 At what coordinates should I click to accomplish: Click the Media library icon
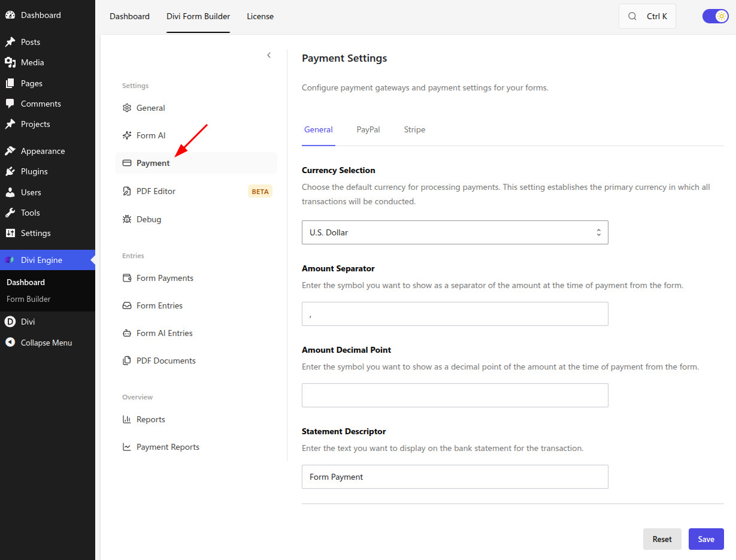[x=10, y=62]
